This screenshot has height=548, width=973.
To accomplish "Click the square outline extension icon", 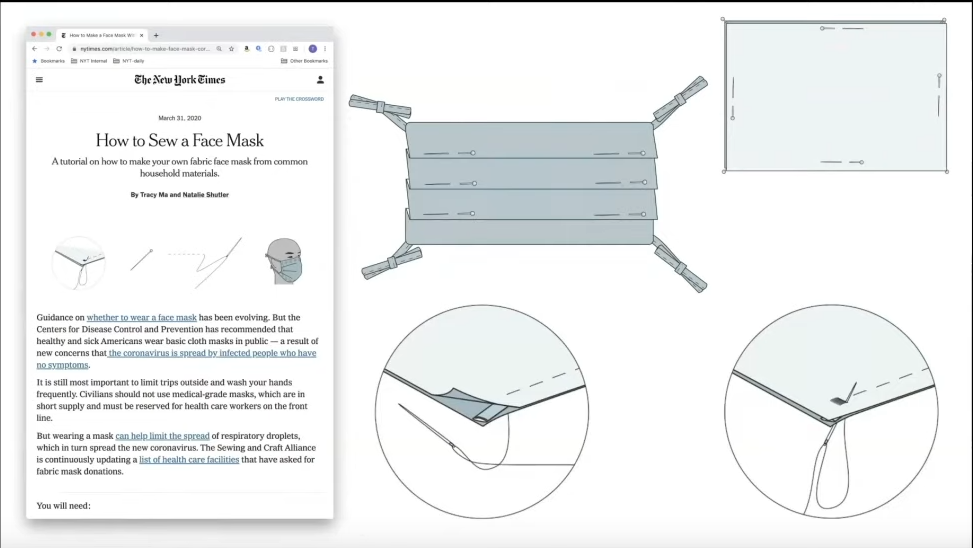I will 271,48.
